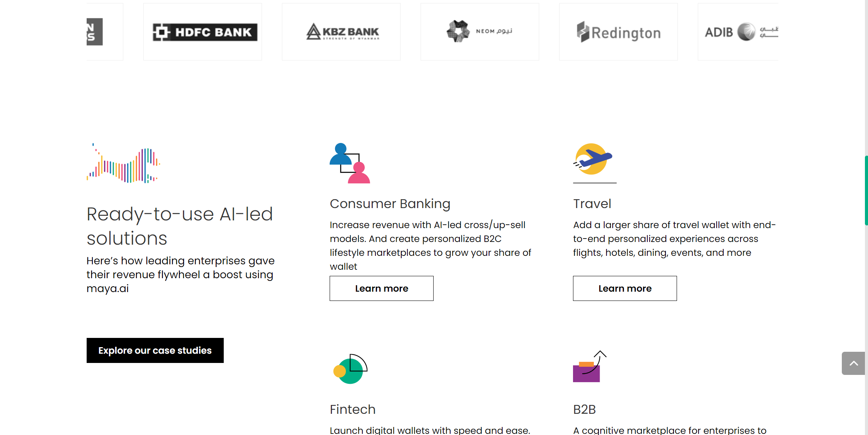The height and width of the screenshot is (435, 868).
Task: Click the partially visible leftmost logo tile
Action: [105, 32]
